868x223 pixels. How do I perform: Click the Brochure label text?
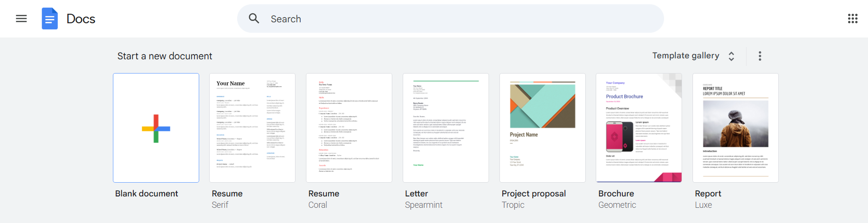click(616, 194)
